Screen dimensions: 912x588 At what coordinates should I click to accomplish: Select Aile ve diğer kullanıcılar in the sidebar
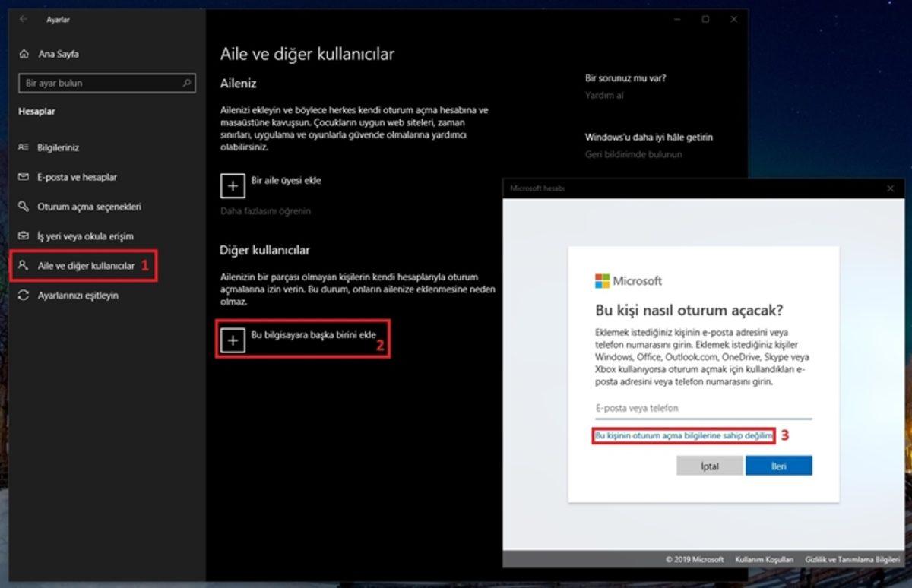pos(85,265)
